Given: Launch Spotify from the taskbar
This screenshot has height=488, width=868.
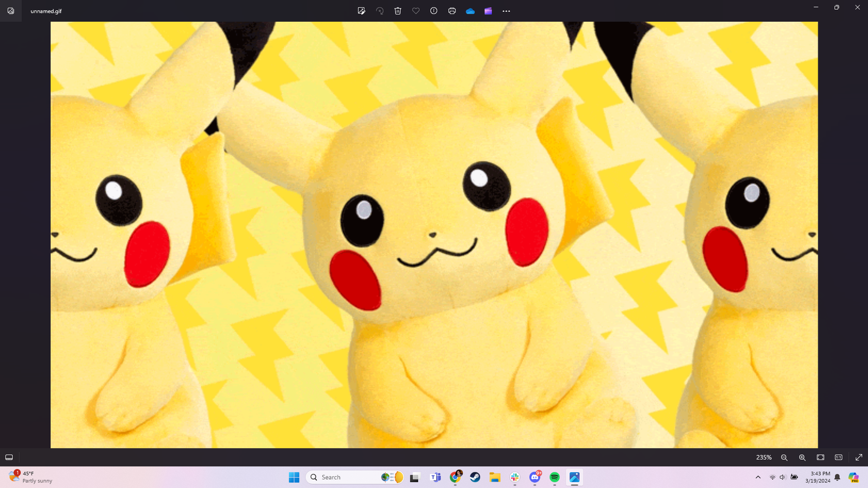Looking at the screenshot, I should pos(554,477).
